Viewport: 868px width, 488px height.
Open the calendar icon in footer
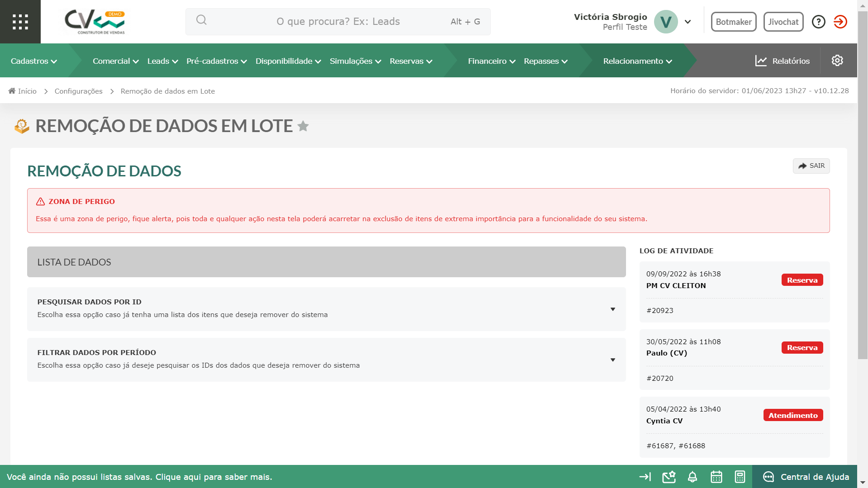pyautogui.click(x=716, y=477)
